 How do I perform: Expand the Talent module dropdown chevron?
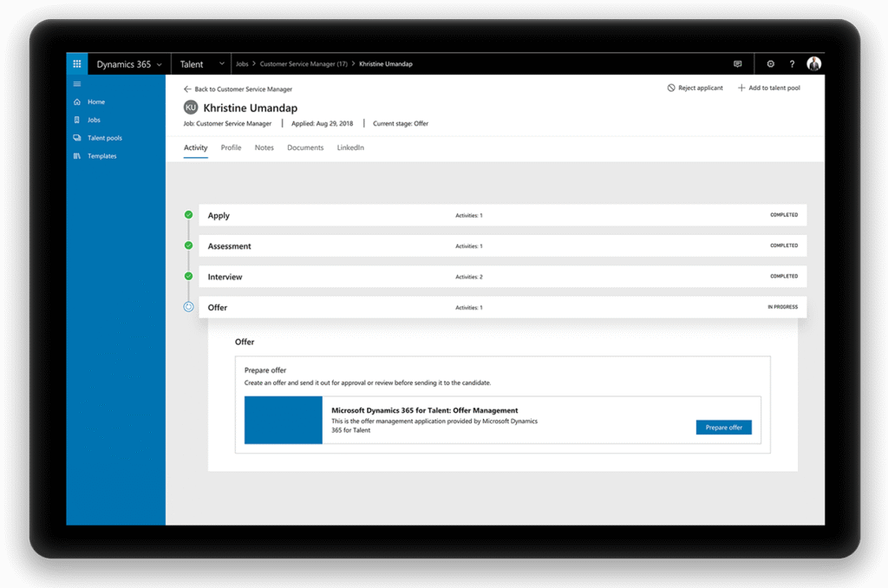(222, 63)
